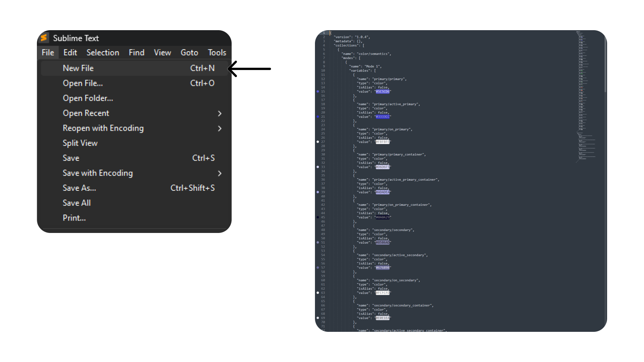This screenshot has height=362, width=644.
Task: Open the Selection menu
Action: [x=103, y=53]
